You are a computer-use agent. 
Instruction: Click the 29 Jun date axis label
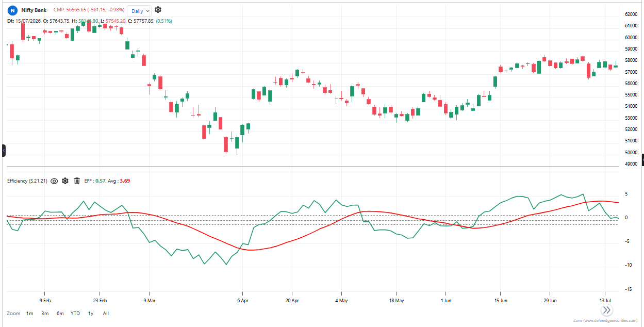[x=550, y=300]
